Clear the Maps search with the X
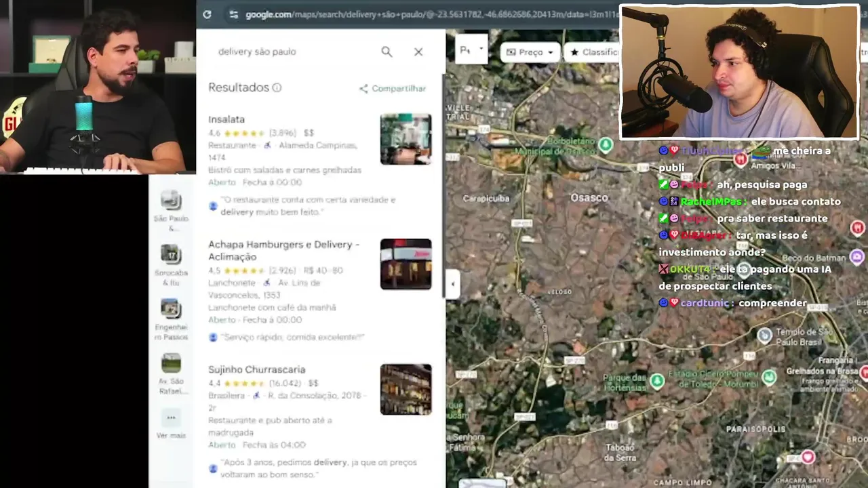Viewport: 868px width, 488px height. [418, 52]
